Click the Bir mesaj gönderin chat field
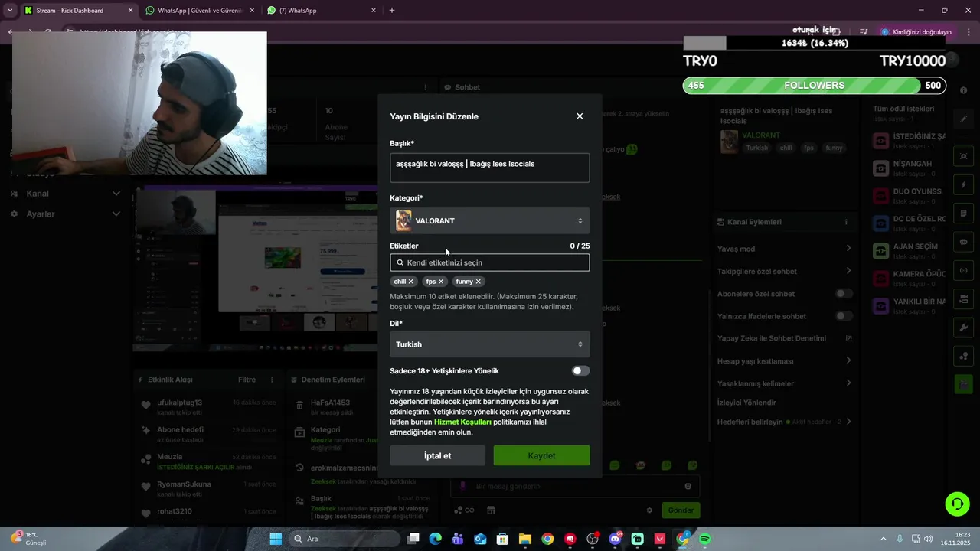The image size is (980, 551). click(574, 486)
